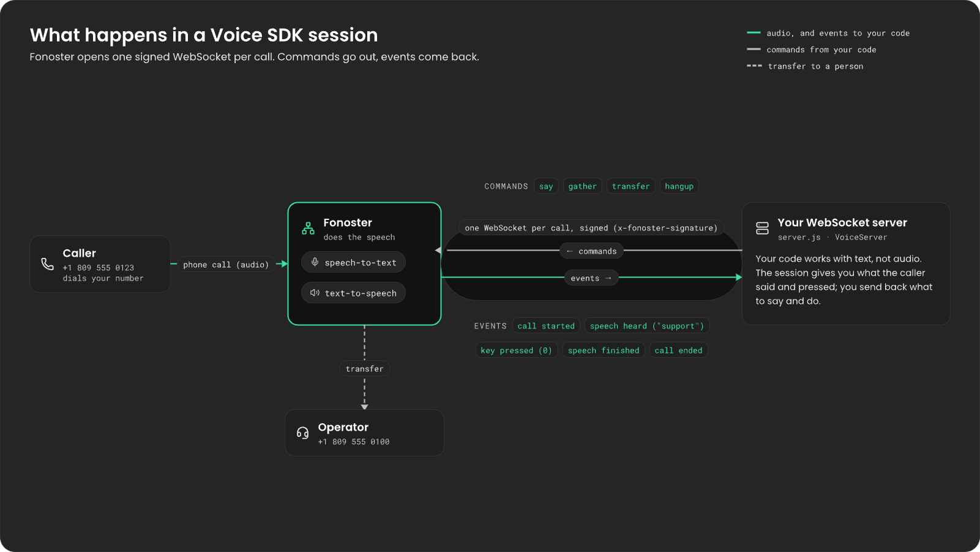
Task: Click the speech heard ("support") event chip
Action: point(647,326)
